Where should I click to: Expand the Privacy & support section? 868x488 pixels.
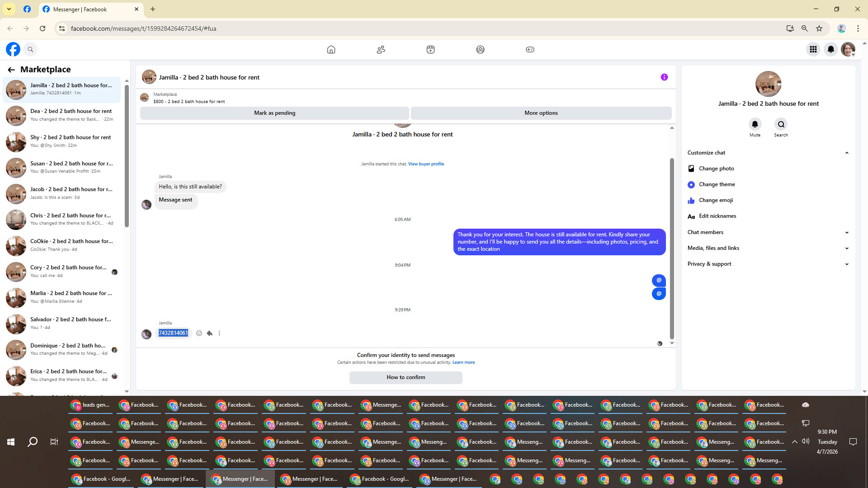click(846, 264)
